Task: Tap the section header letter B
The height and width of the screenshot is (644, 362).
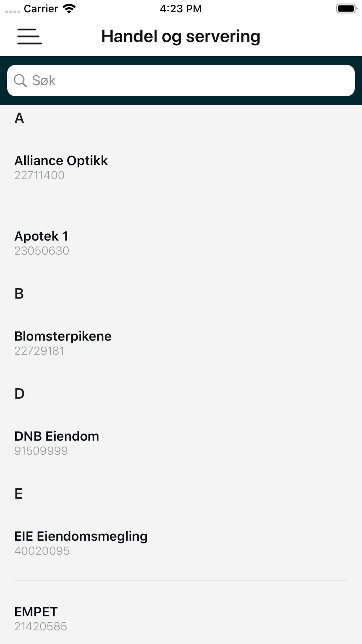Action: (x=19, y=293)
